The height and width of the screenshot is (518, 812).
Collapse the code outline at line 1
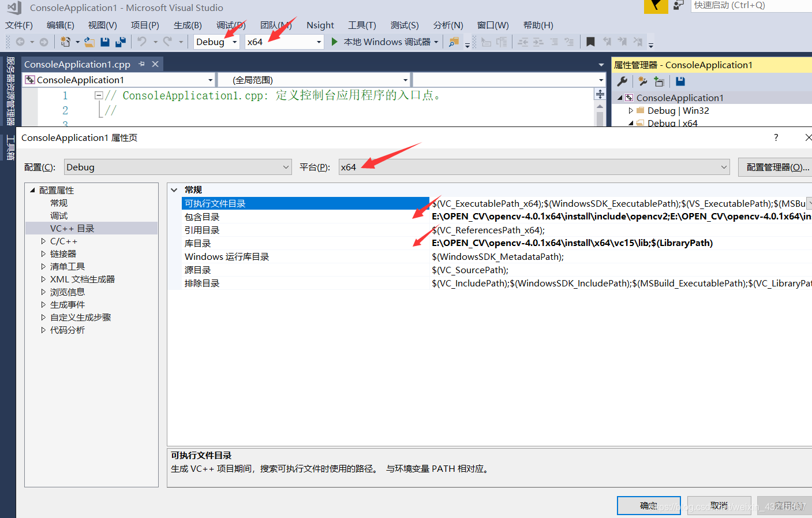pyautogui.click(x=99, y=95)
